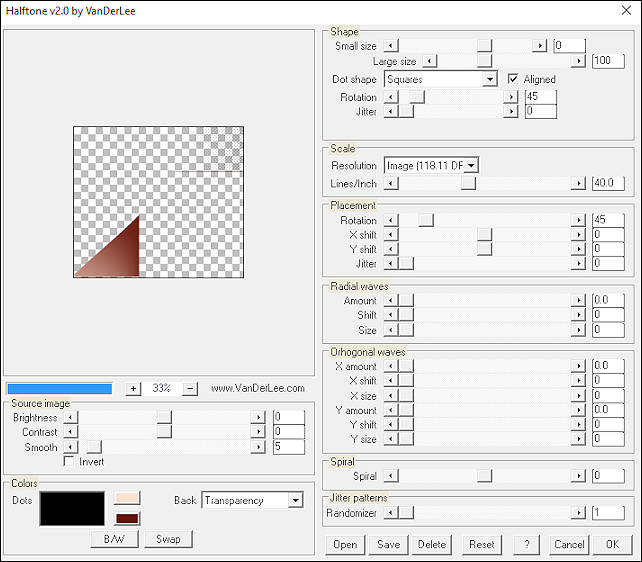Click right arrow of Smooth slider
642x562 pixels.
pos(258,447)
